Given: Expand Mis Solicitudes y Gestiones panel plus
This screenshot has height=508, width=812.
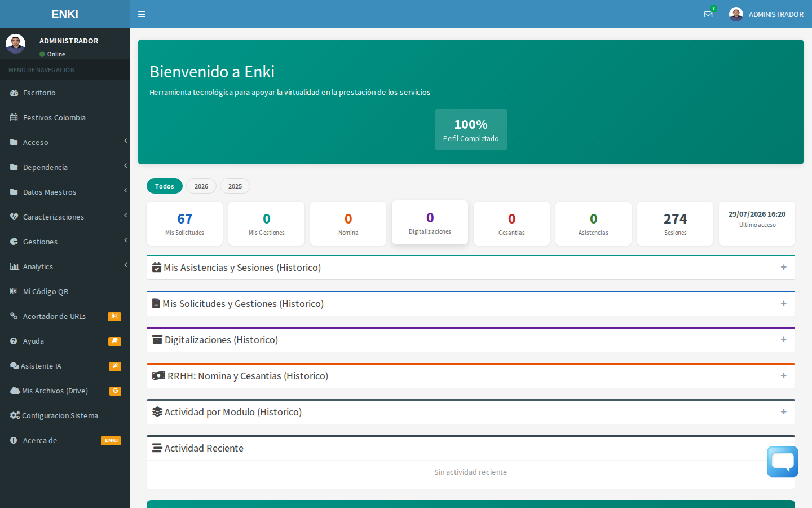Looking at the screenshot, I should coord(783,304).
